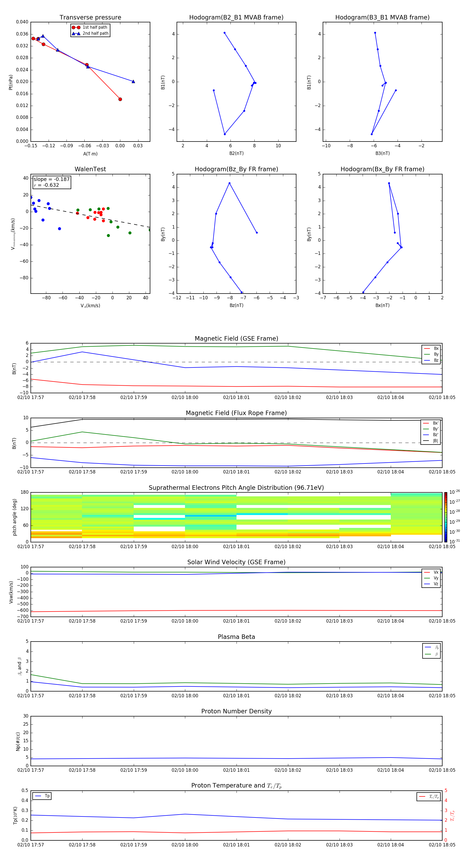Select the By' entry in flux rope legend
The height and width of the screenshot is (868, 473).
(x=431, y=429)
